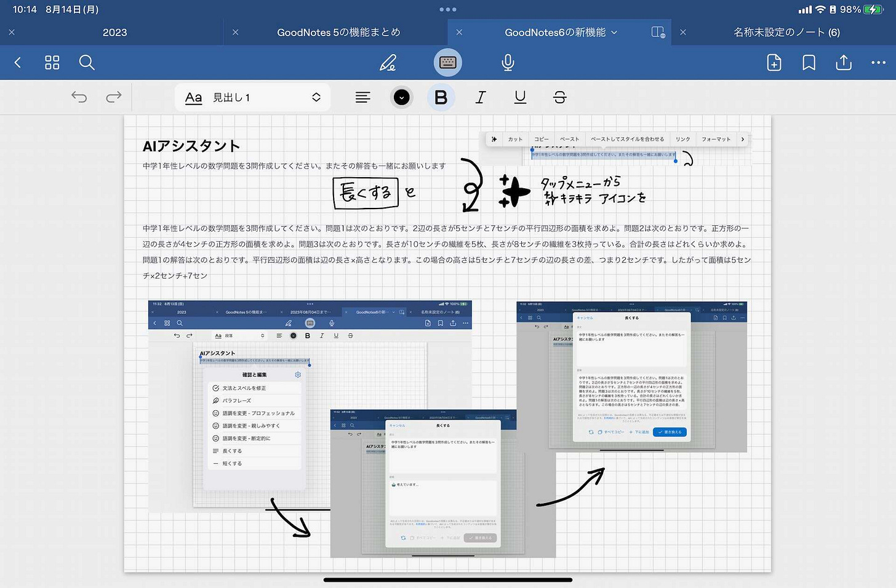Select the 考えています screenshot image at bottom center
Image resolution: width=896 pixels, height=588 pixels.
pos(443,483)
